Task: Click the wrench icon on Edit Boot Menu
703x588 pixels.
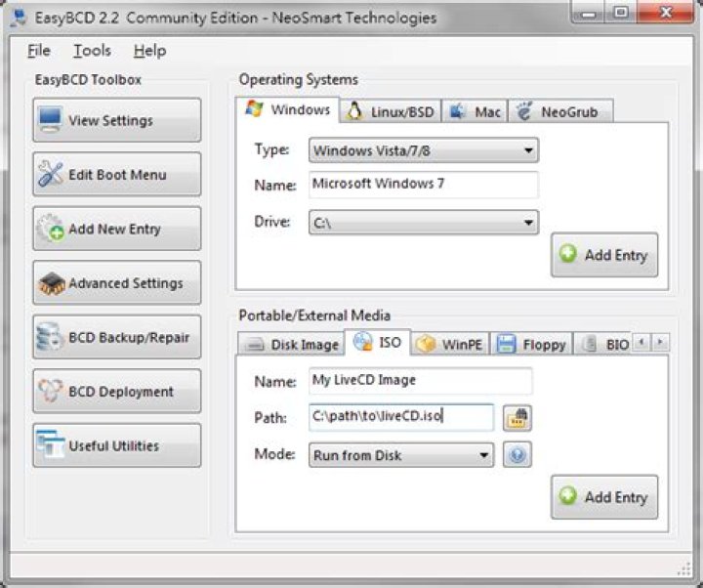Action: pos(50,173)
